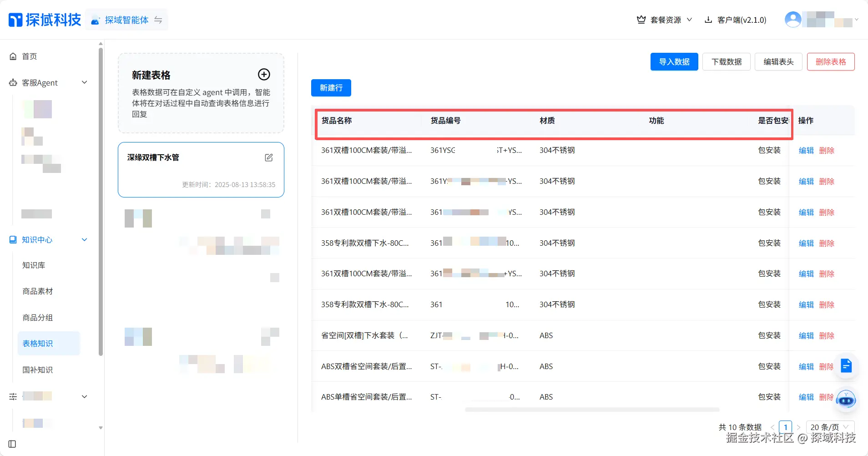Viewport: 868px width, 456px height.
Task: Collapse the 知识中心 menu chevron
Action: coord(84,240)
